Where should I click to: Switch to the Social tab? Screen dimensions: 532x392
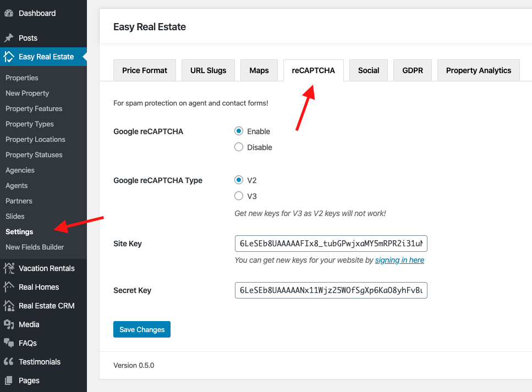(369, 70)
